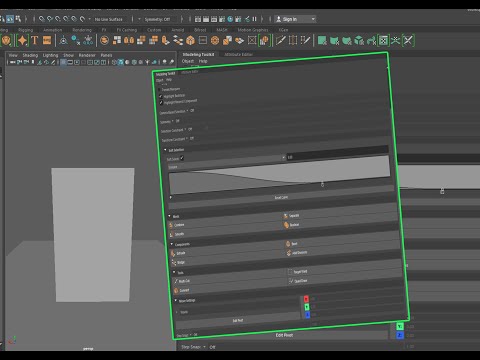The height and width of the screenshot is (360, 480).
Task: Open the viewport Renderer menu
Action: 87,55
